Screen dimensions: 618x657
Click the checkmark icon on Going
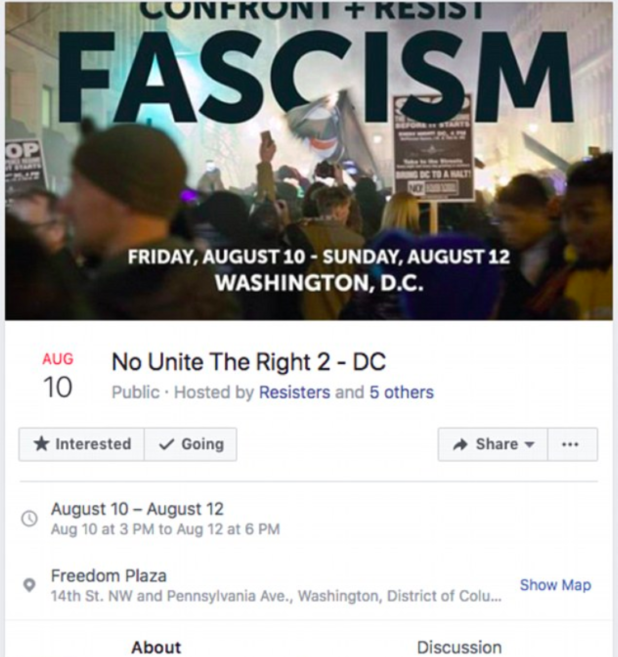(166, 444)
